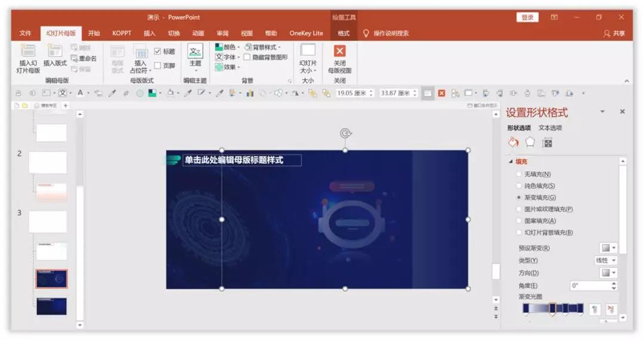The image size is (644, 340).
Task: Click the rotation handle above the shape
Action: (x=345, y=134)
